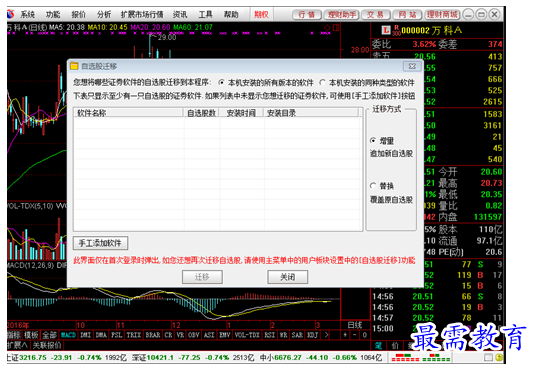Screen dimensions: 535x369
Task: Switch to the OBV indicator tab
Action: pyautogui.click(x=193, y=335)
